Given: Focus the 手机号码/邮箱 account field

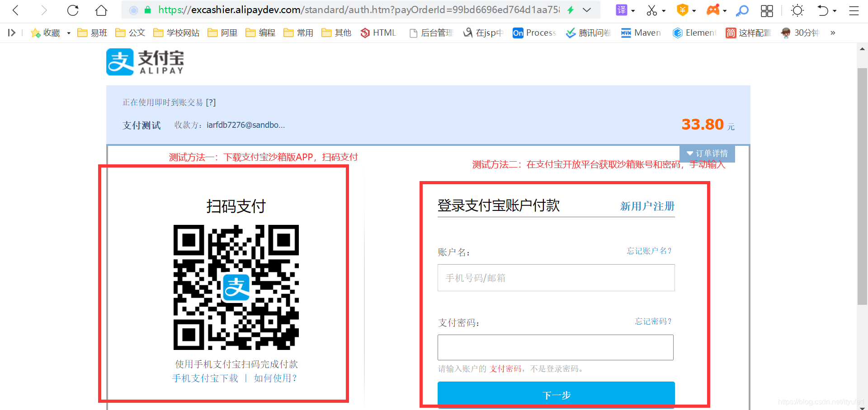Looking at the screenshot, I should [x=556, y=278].
